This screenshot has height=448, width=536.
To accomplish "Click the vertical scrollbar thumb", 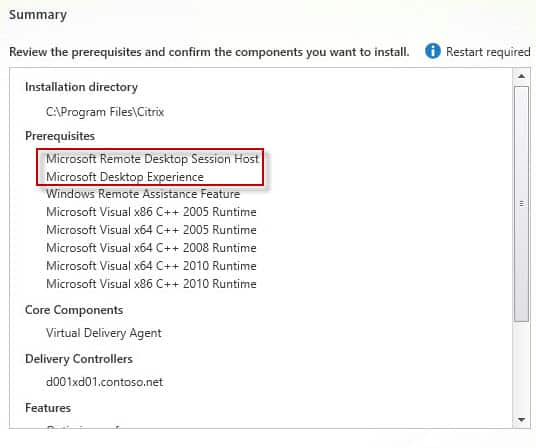I will coord(521,204).
